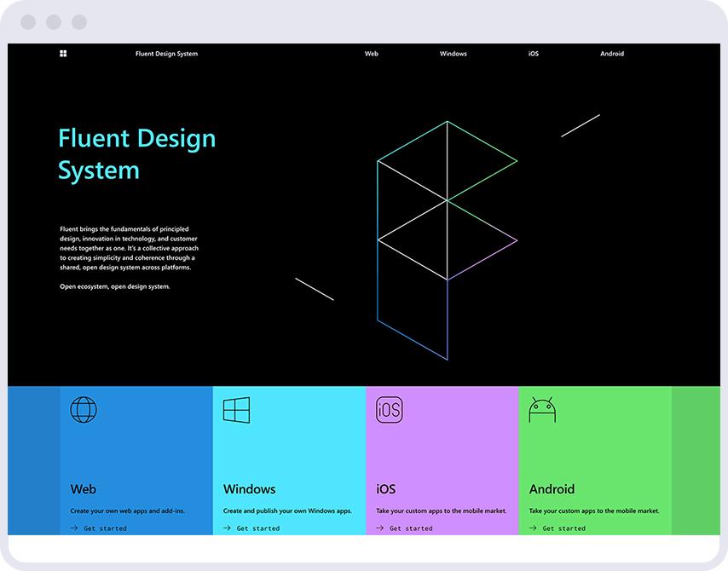Click arrow icon beside Android Get started

(x=533, y=528)
